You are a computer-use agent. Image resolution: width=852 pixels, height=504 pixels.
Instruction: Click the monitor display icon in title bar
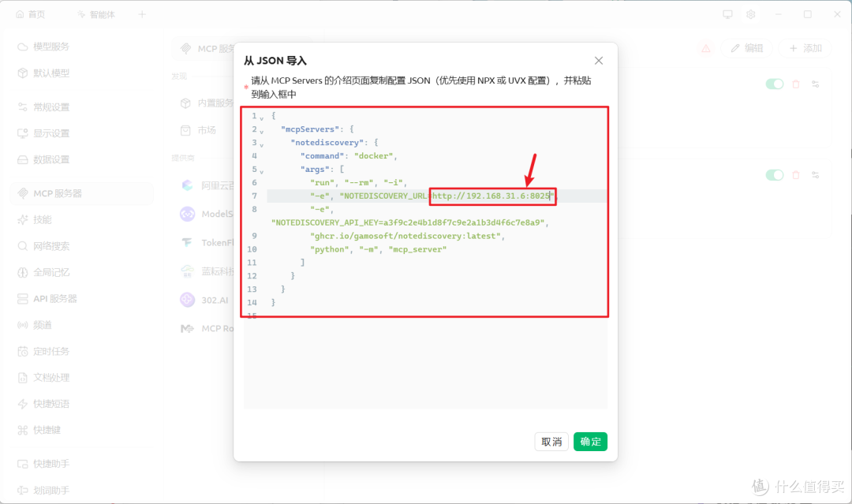pos(727,15)
